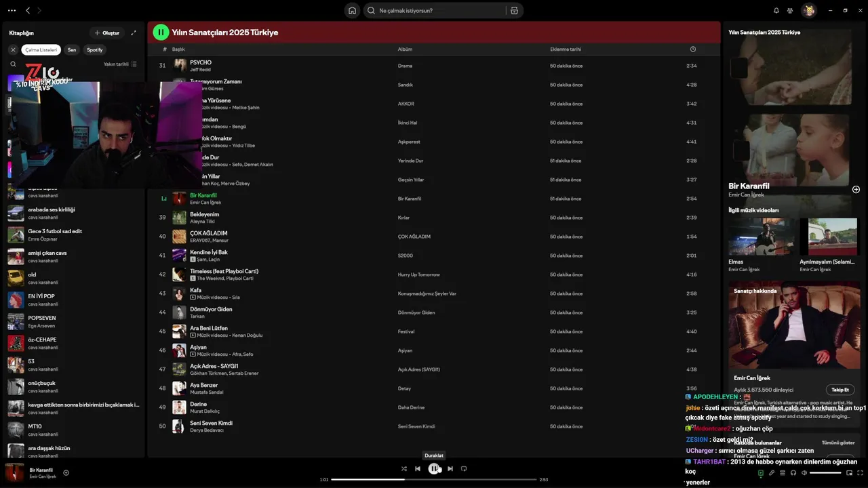Sort tracks by Albüm column
Image resolution: width=868 pixels, height=488 pixels.
pos(405,49)
